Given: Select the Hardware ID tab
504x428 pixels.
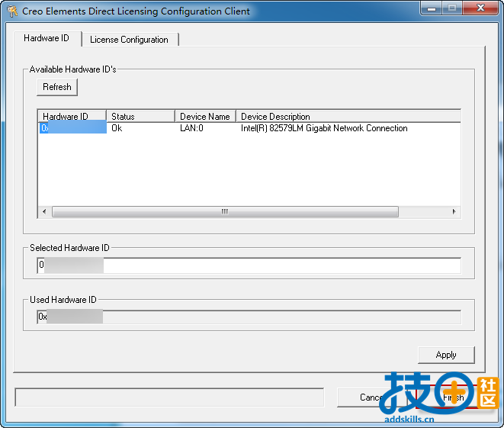Looking at the screenshot, I should (x=47, y=38).
